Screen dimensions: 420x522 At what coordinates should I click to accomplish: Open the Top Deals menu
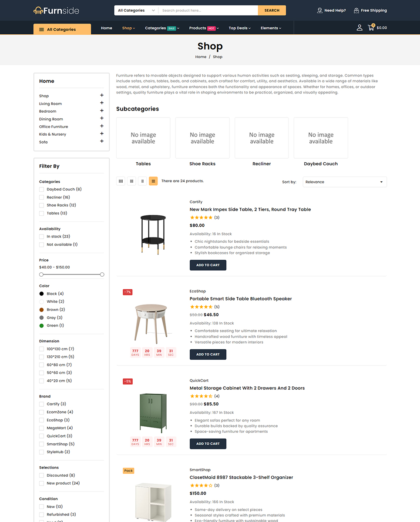240,28
